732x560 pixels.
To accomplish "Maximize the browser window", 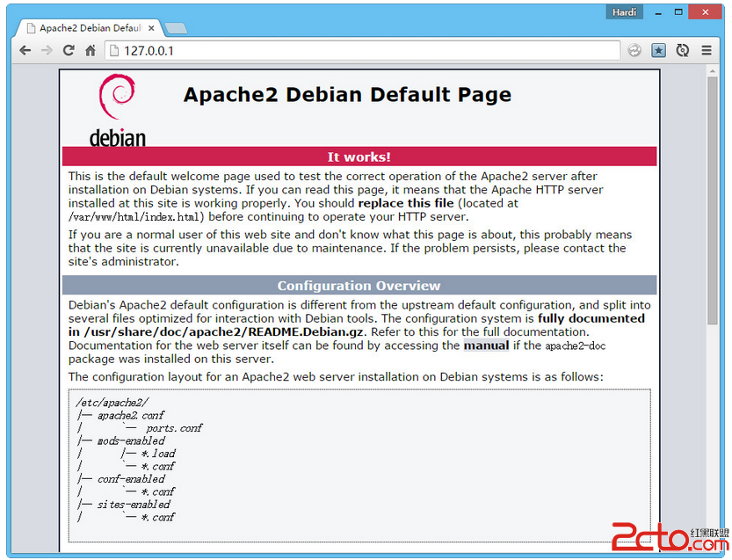I will click(678, 12).
